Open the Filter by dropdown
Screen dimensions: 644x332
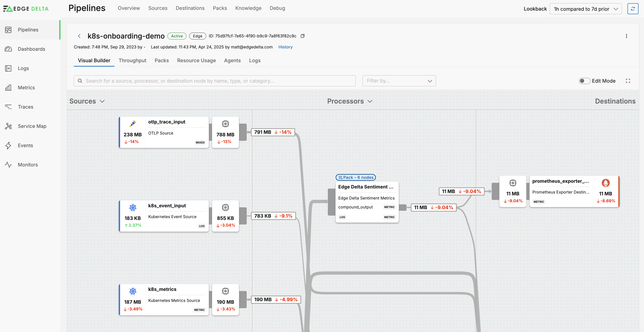click(x=399, y=81)
